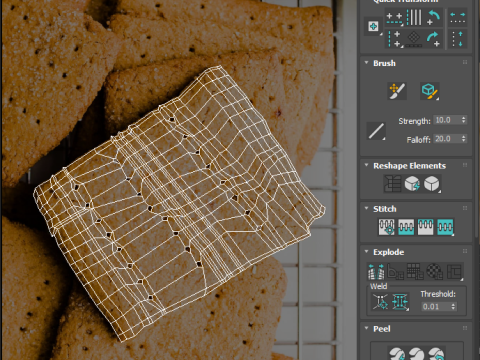Collapse the Brush rollout
The image size is (480, 360).
tap(366, 63)
